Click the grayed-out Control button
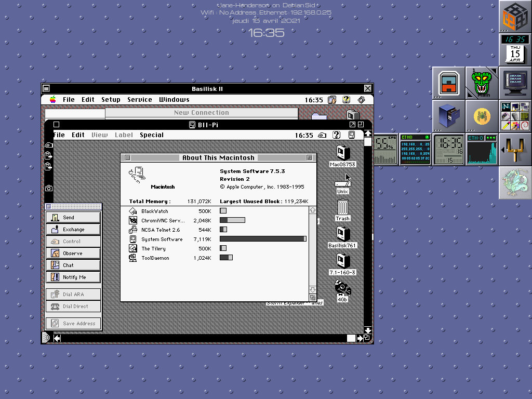The width and height of the screenshot is (532, 399). point(73,241)
